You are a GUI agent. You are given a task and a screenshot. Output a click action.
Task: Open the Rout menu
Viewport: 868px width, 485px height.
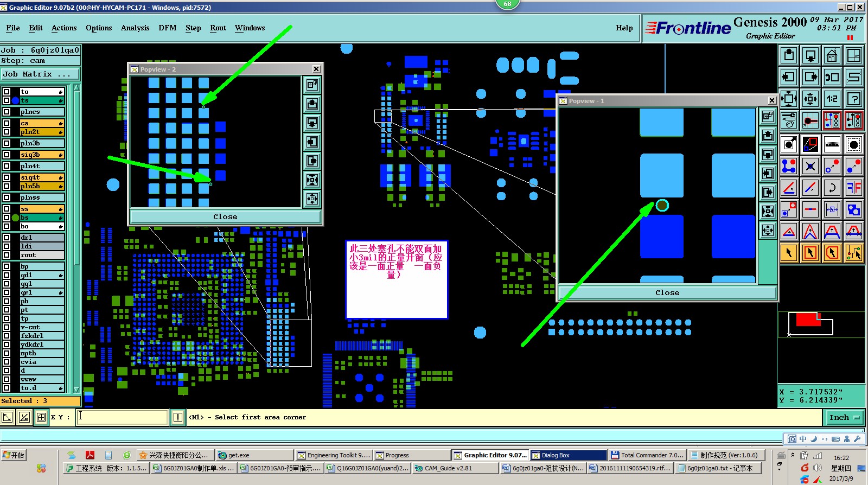(218, 28)
